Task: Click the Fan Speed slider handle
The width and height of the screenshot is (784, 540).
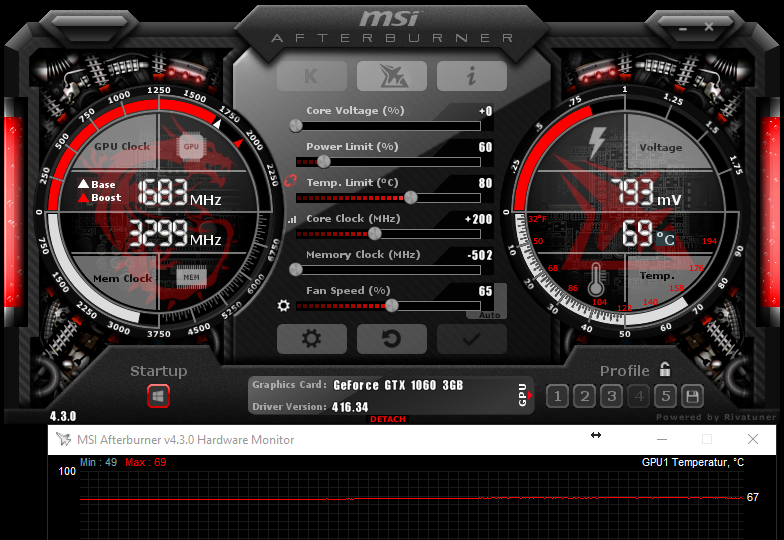Action: click(392, 306)
